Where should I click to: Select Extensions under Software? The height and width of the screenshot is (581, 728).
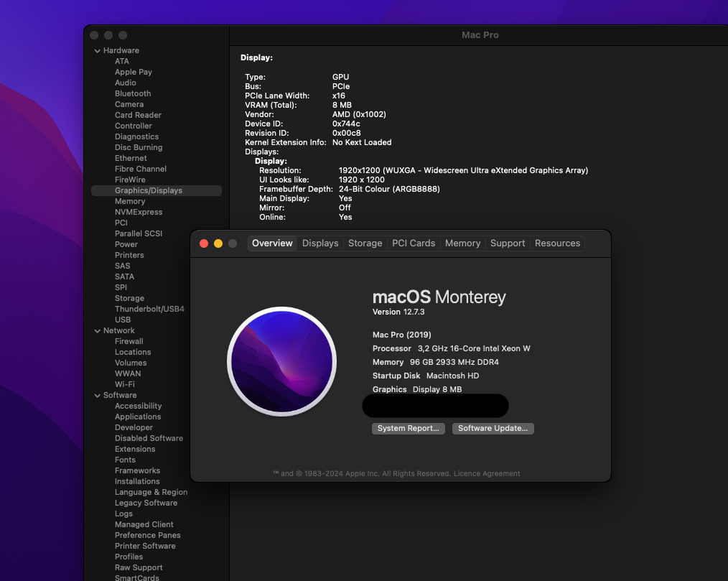(x=135, y=449)
